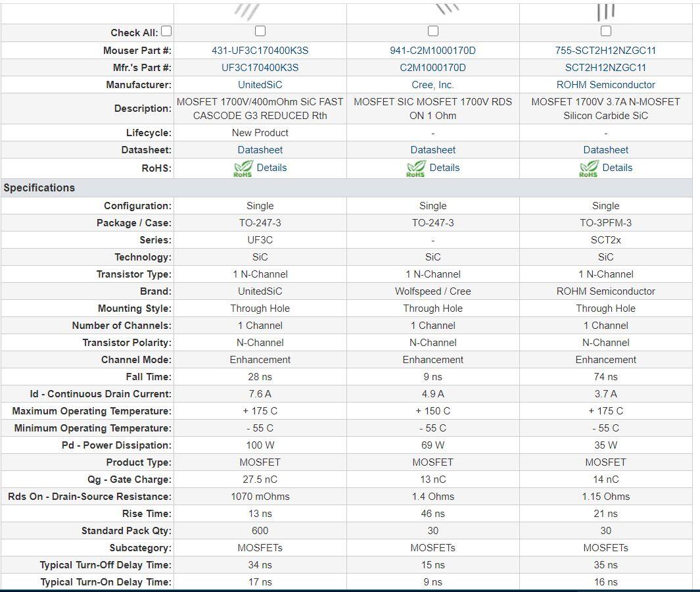
Task: Open Mouser part link 941-C2M1000170D
Action: pos(432,51)
